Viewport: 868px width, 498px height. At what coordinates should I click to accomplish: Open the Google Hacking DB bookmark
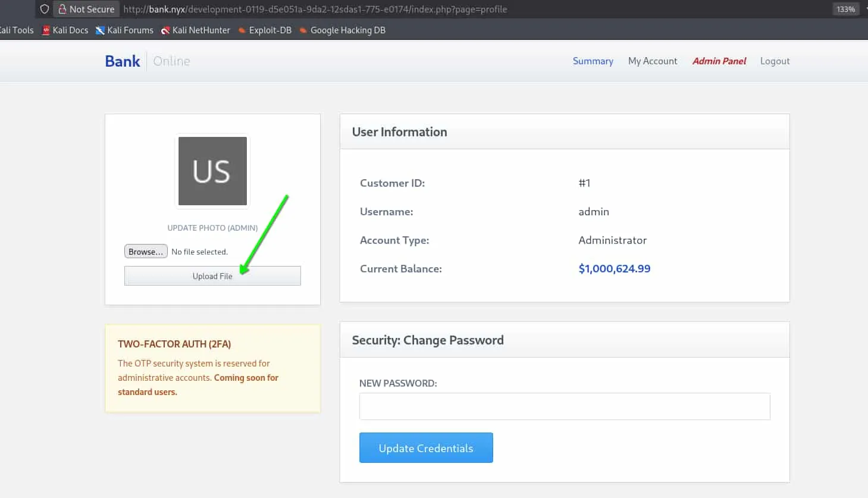[x=342, y=30]
